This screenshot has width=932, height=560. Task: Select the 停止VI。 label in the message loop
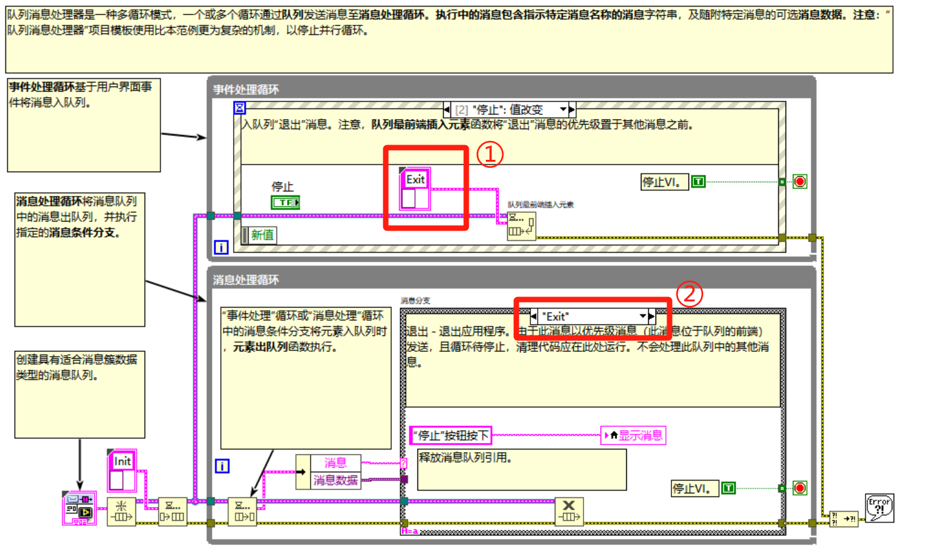point(695,489)
